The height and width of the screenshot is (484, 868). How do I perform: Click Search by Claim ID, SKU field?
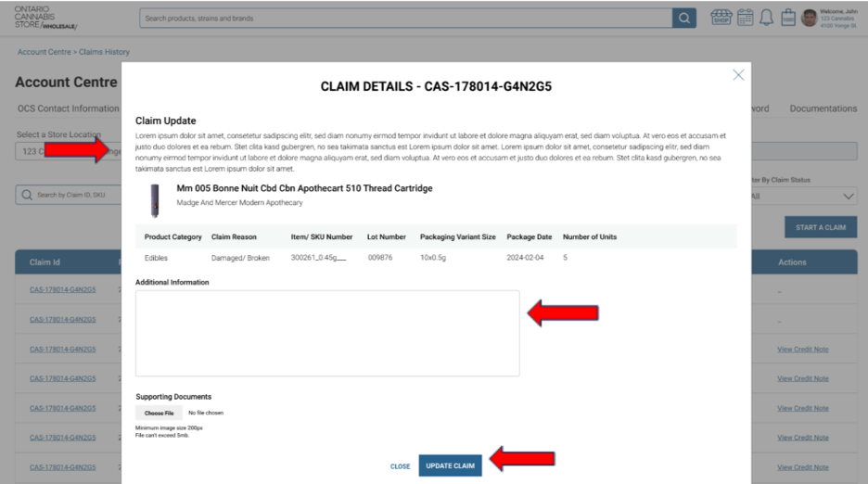tap(68, 195)
